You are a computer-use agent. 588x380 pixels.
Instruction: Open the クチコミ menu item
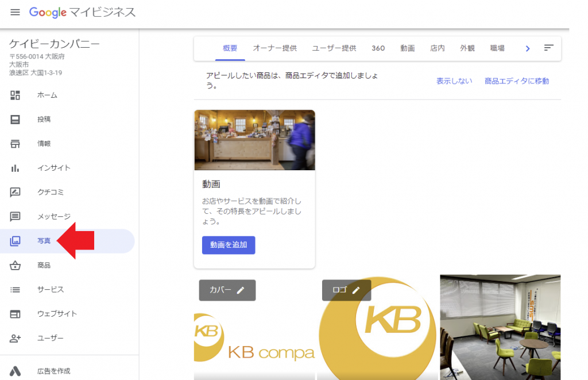click(68, 192)
